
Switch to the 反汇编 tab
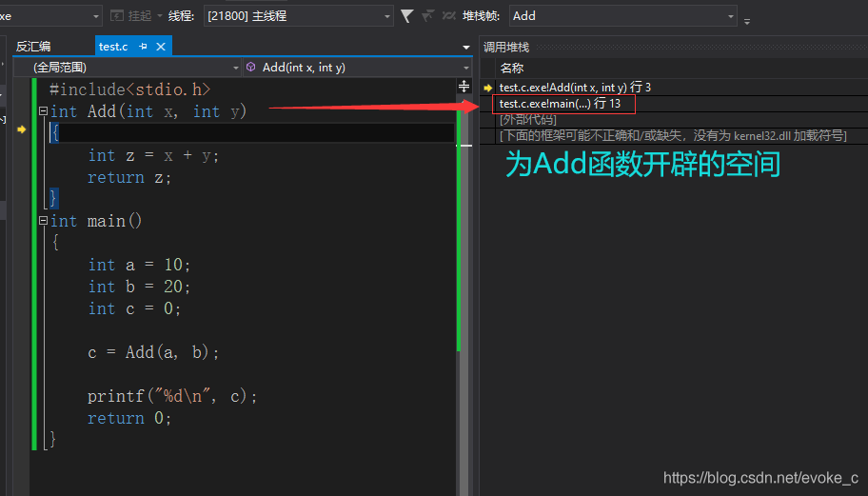pos(33,47)
